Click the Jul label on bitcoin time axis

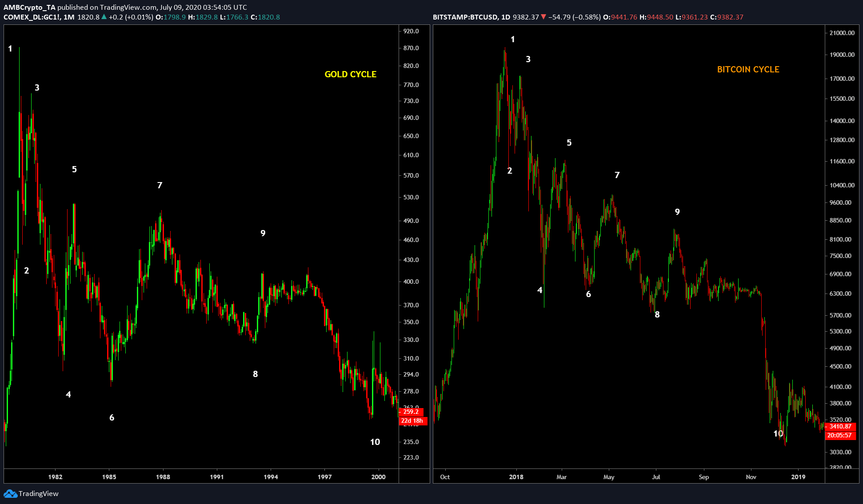click(656, 477)
